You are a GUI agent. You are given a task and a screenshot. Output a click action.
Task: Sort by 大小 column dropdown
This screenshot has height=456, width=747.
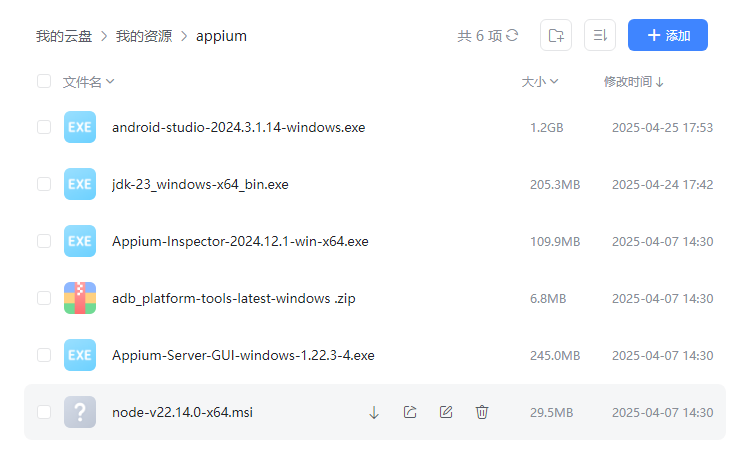(540, 82)
